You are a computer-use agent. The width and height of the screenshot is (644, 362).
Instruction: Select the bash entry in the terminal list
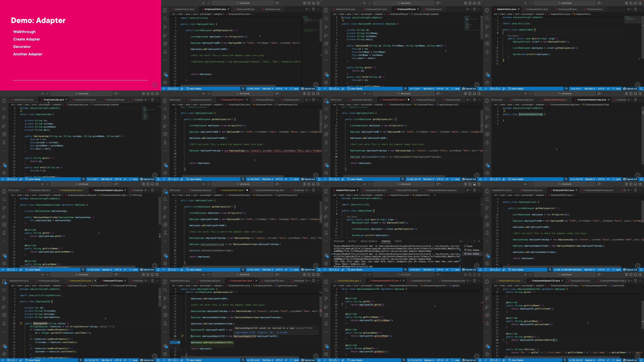coord(470,246)
